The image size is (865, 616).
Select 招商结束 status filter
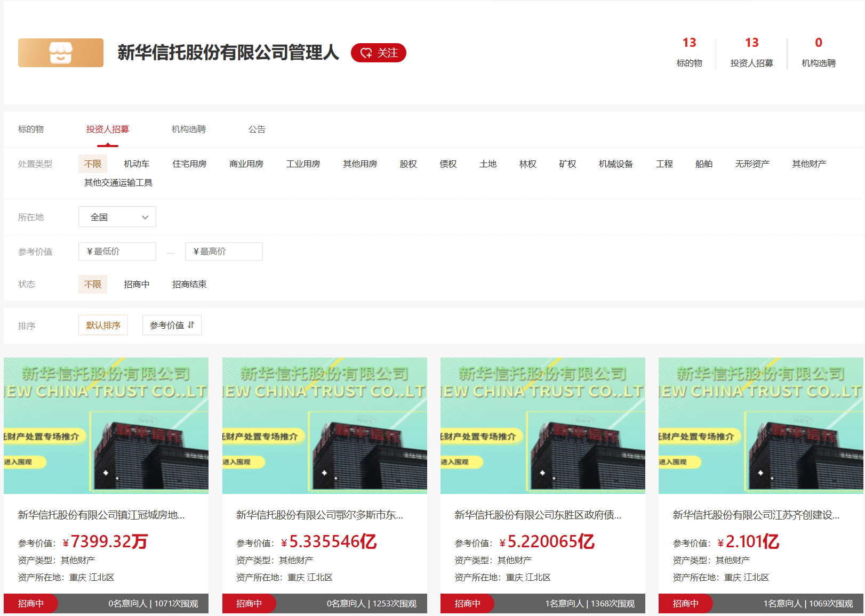[x=189, y=284]
